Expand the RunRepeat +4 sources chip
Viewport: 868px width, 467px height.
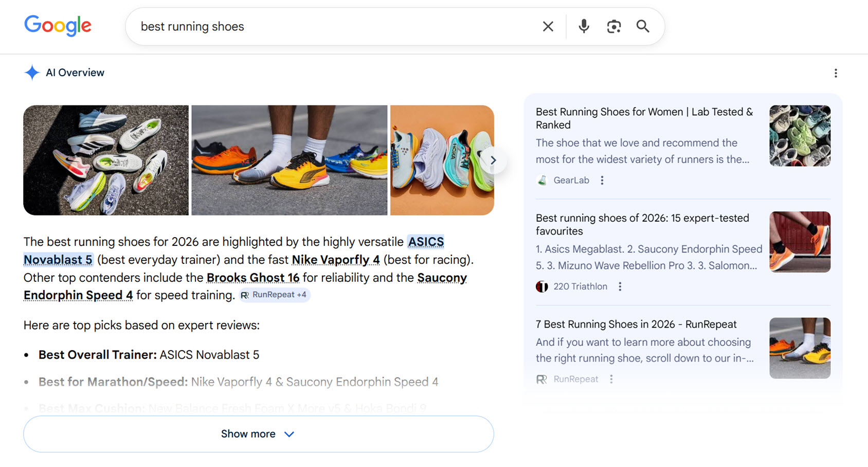tap(274, 295)
